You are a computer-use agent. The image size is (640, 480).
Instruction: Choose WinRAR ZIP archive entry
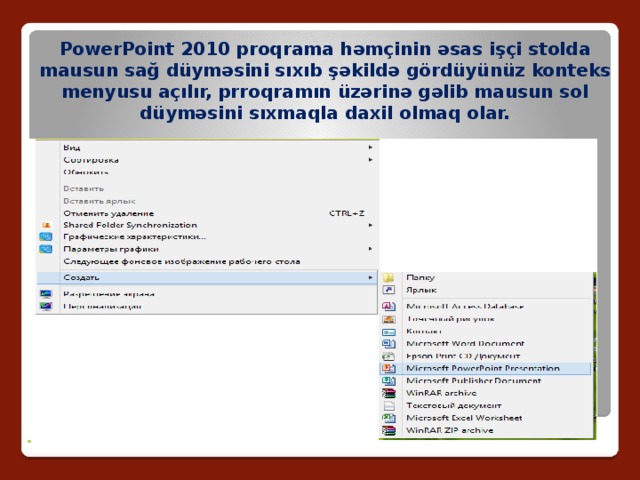point(486,430)
